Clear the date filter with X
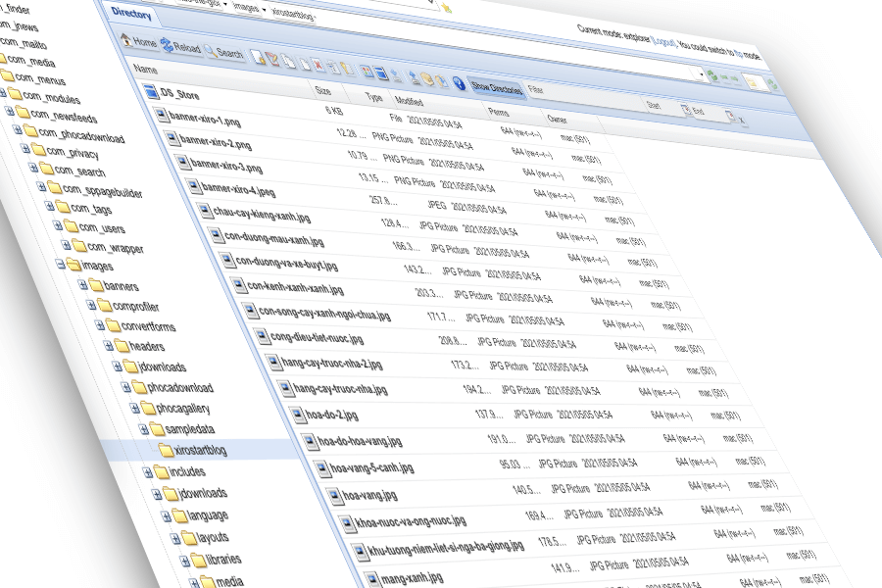Image resolution: width=882 pixels, height=588 pixels. [742, 120]
